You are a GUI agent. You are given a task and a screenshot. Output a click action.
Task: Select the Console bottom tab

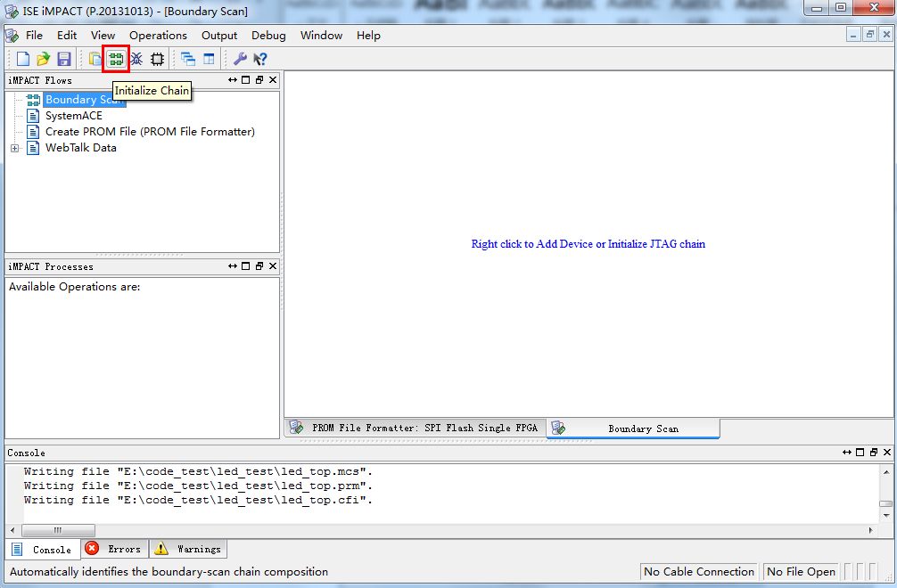[44, 550]
